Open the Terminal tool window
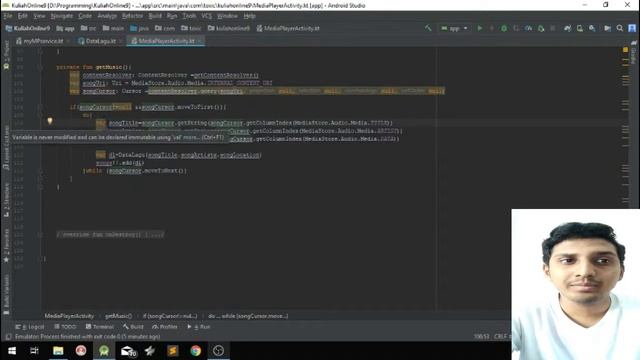 point(100,327)
